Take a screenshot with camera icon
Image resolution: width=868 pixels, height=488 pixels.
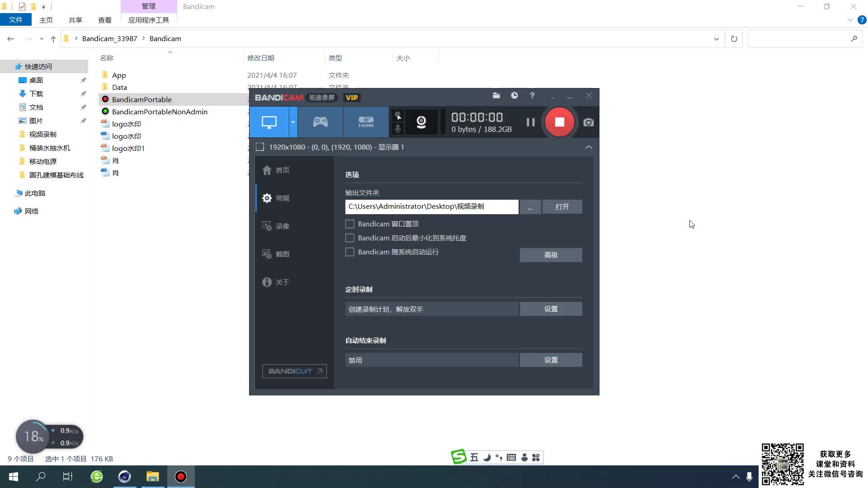click(589, 122)
